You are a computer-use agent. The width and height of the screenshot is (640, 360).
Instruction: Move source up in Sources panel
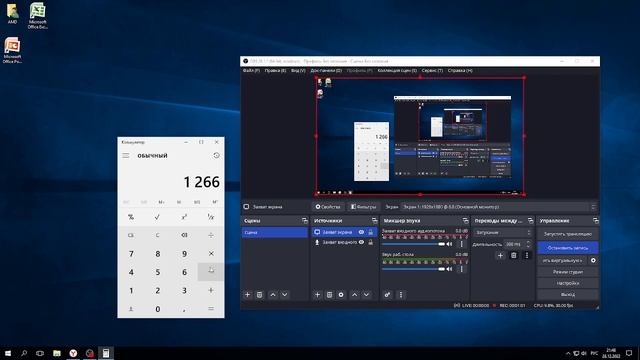(x=355, y=295)
